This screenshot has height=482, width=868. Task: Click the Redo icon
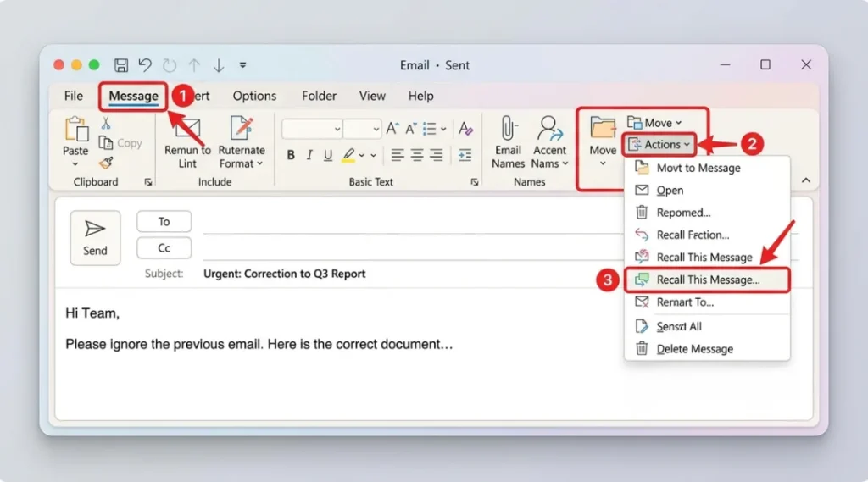(x=170, y=65)
